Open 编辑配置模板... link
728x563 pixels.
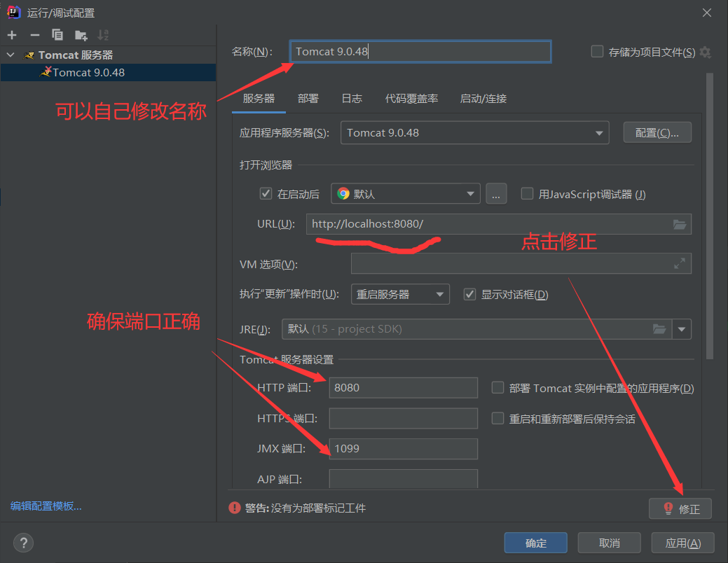46,506
